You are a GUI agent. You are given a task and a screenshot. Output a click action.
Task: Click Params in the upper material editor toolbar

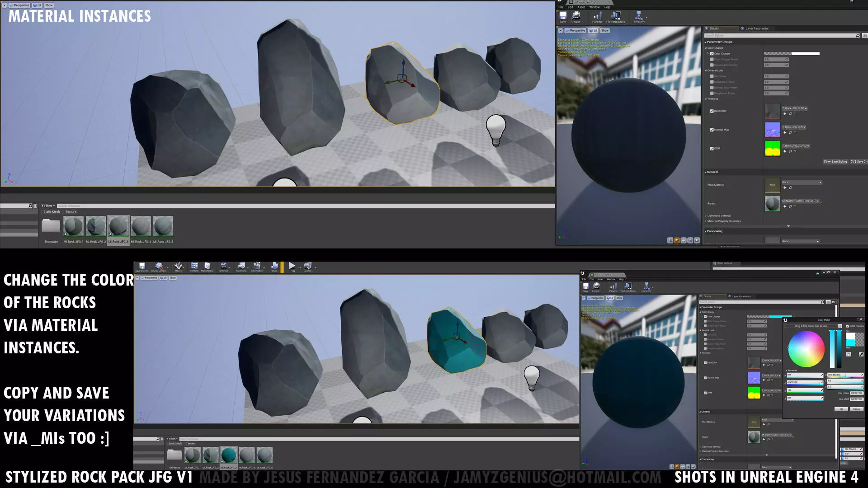pyautogui.click(x=597, y=17)
